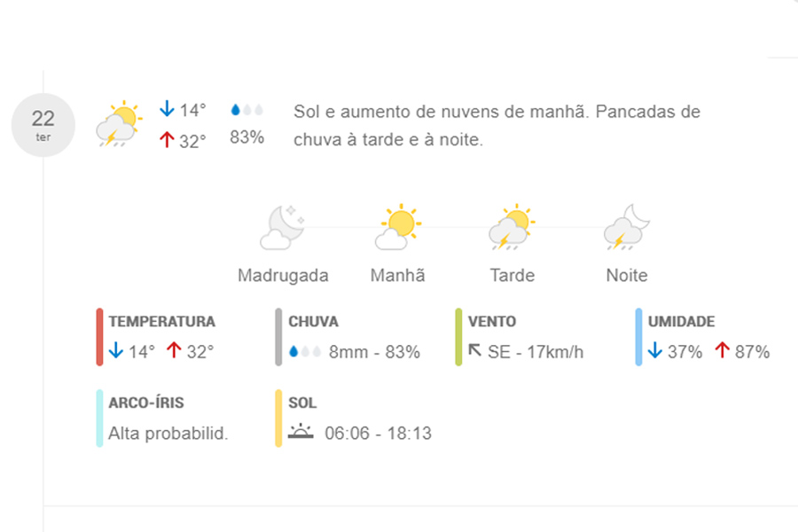
Task: Click the Umidade card title
Action: 681,322
